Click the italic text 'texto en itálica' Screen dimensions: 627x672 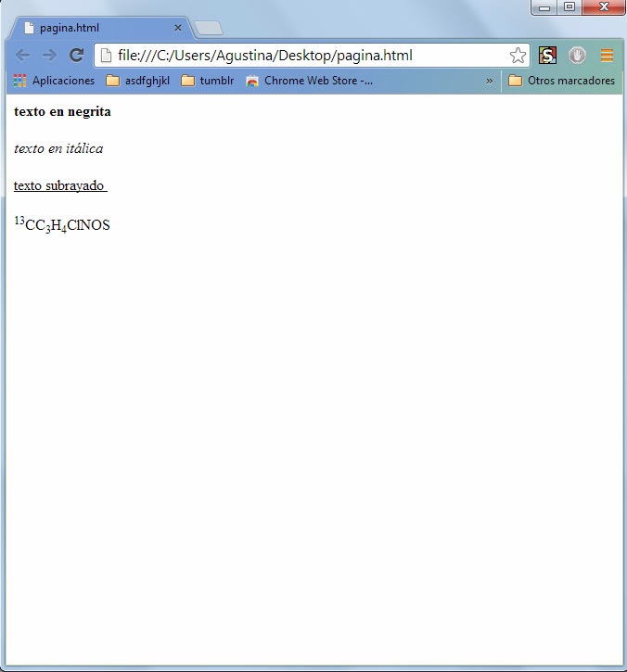point(58,148)
